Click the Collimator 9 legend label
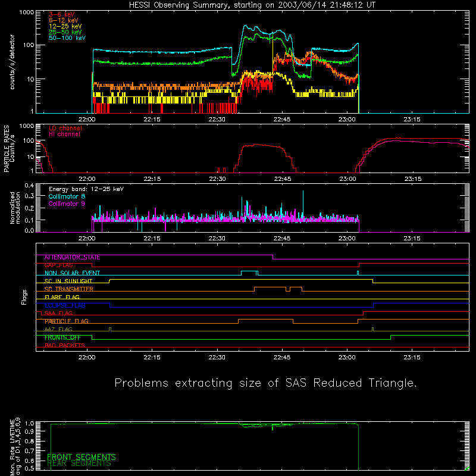The image size is (476, 476). coord(67,203)
